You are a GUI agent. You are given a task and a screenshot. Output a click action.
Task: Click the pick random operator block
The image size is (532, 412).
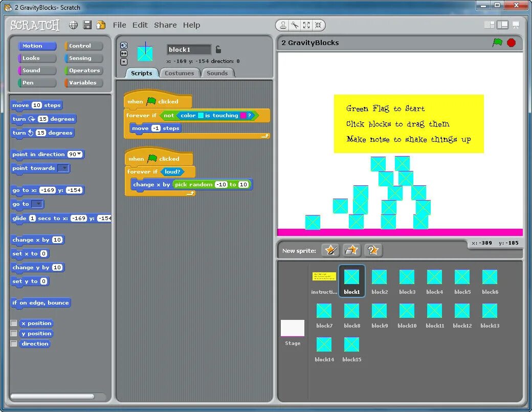[x=212, y=184]
